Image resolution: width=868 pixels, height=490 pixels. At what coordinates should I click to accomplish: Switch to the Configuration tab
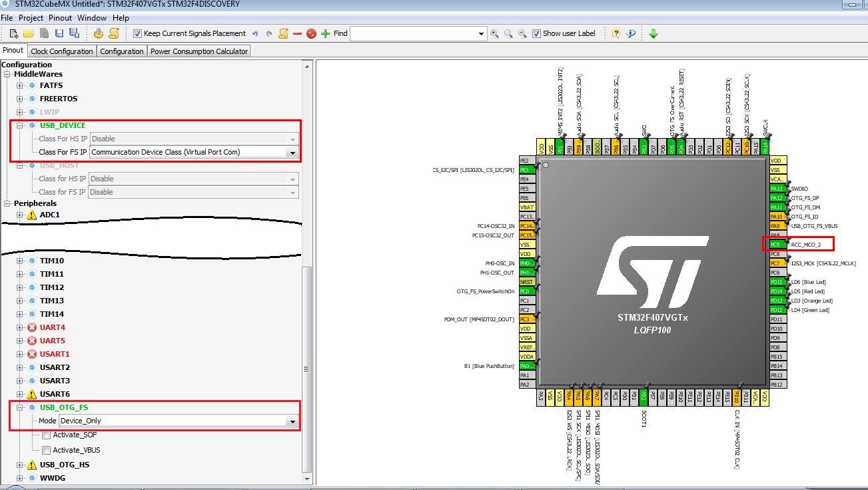tap(122, 51)
